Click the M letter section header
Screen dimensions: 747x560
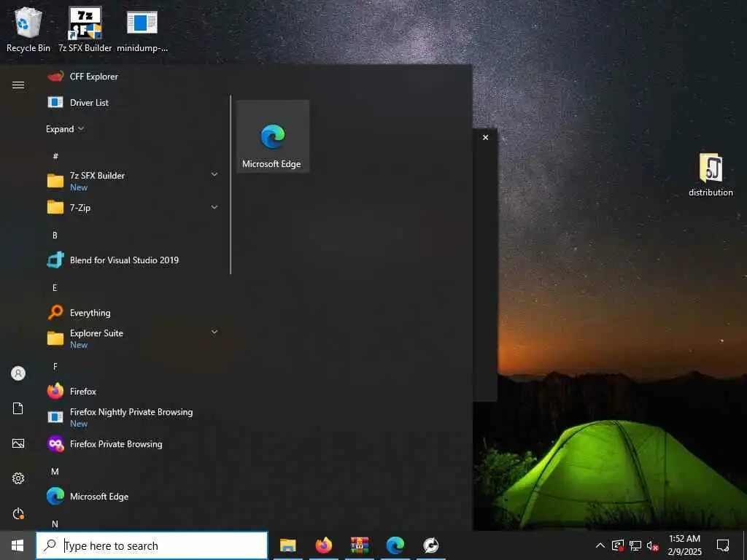click(x=55, y=472)
